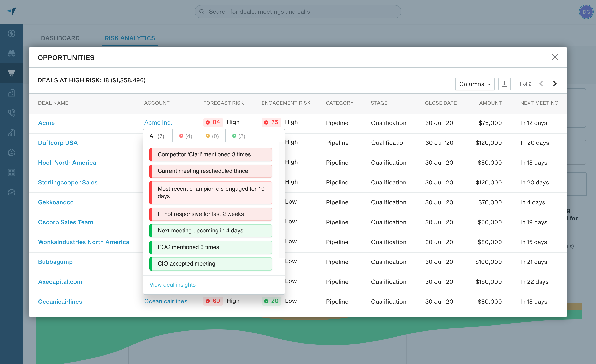
Task: Click the download export icon button
Action: tap(504, 84)
